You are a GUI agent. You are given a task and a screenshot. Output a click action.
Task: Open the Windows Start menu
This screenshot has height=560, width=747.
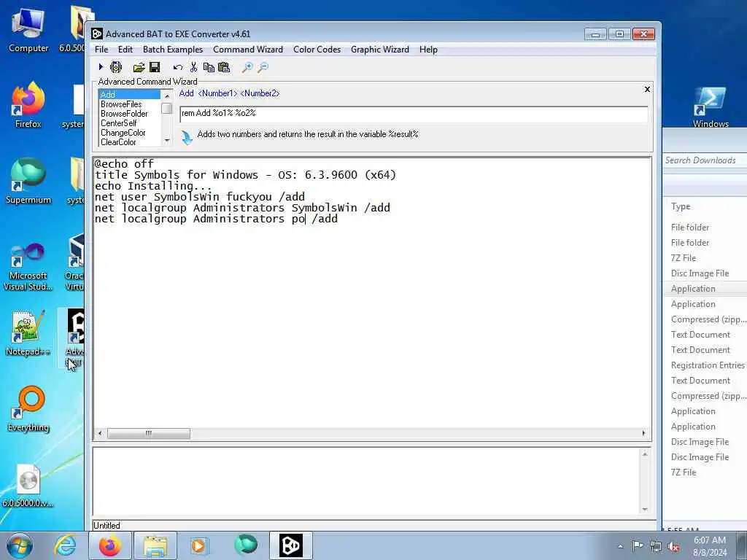(x=20, y=545)
